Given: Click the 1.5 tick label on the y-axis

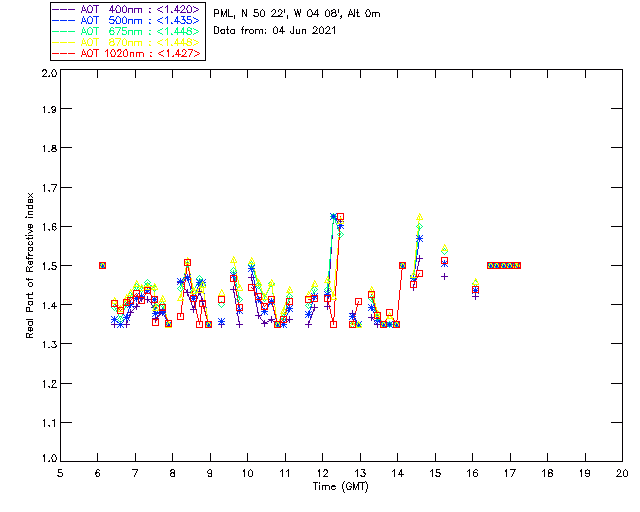Looking at the screenshot, I should pos(48,266).
